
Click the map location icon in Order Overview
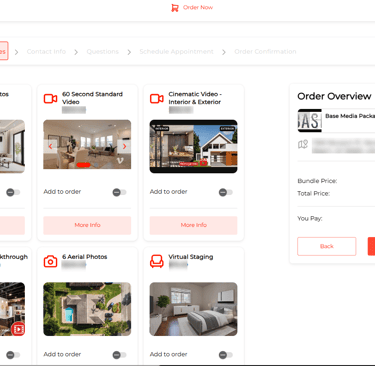(303, 144)
